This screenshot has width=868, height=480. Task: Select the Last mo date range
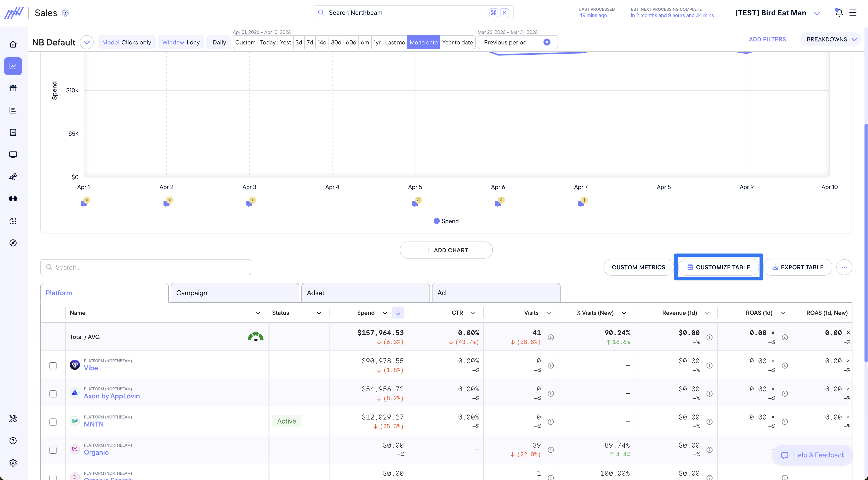[395, 42]
